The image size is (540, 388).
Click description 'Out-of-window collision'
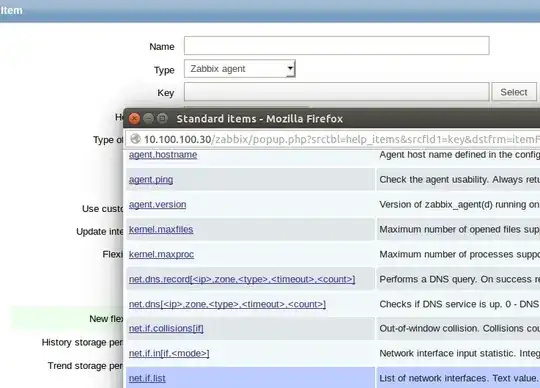(459, 328)
